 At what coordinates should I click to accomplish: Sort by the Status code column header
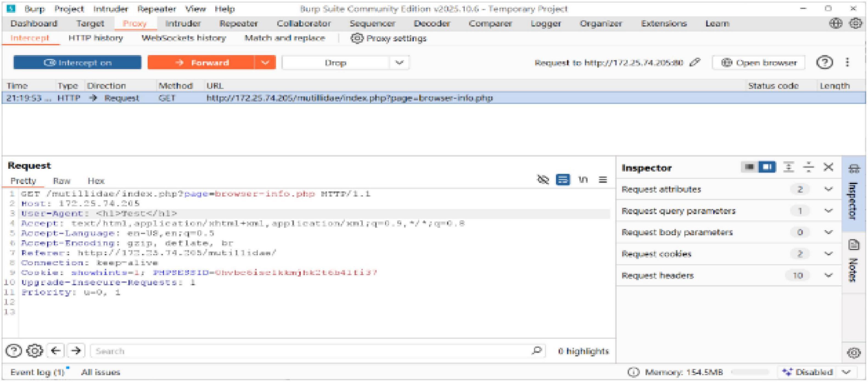tap(773, 86)
